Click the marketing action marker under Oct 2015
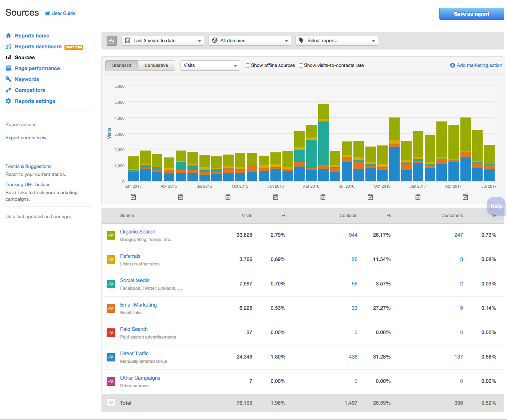This screenshot has height=420, width=507. 228,197
